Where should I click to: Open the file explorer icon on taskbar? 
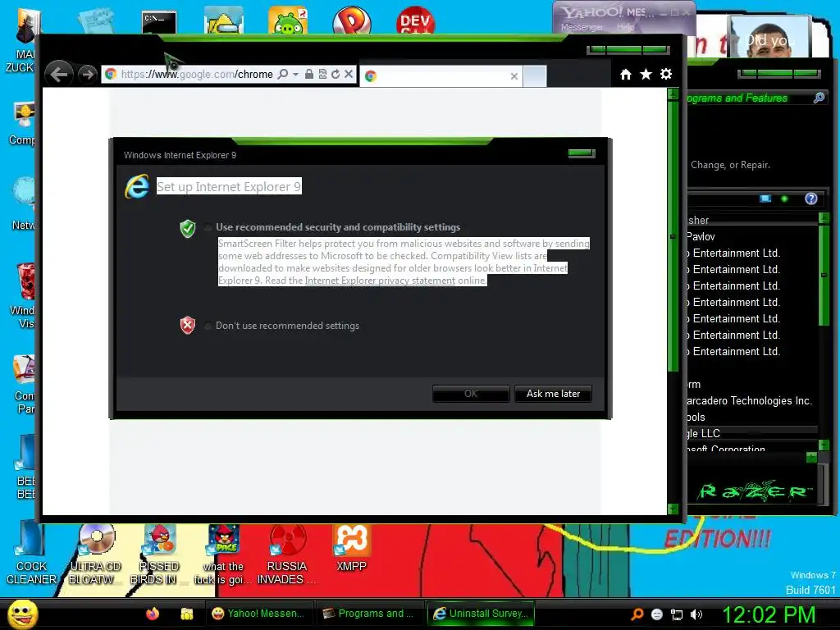point(186,614)
